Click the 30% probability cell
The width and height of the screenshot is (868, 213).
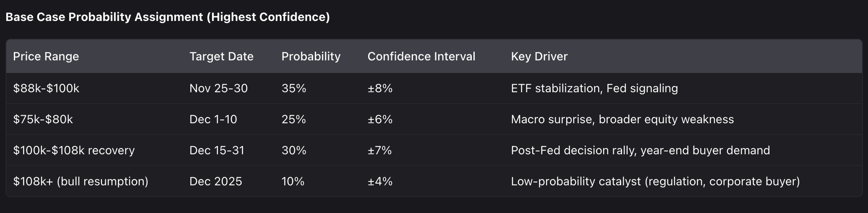[x=293, y=151]
